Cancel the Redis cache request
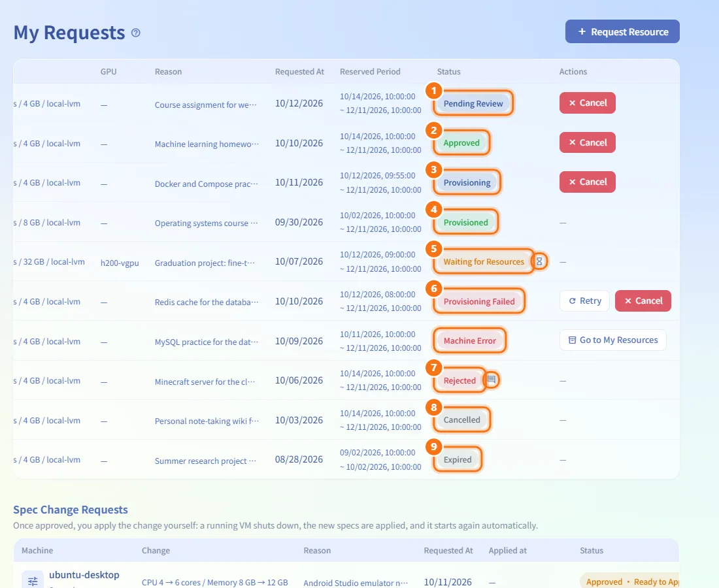 (643, 301)
